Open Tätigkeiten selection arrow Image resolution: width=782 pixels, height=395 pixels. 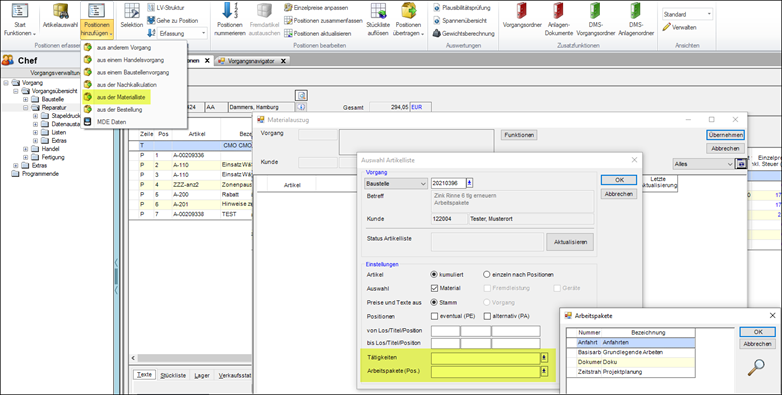(x=544, y=358)
